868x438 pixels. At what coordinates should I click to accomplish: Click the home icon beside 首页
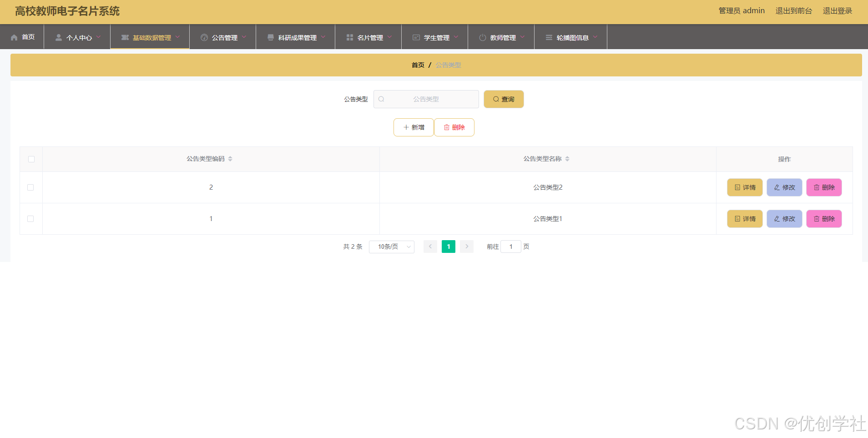(14, 37)
